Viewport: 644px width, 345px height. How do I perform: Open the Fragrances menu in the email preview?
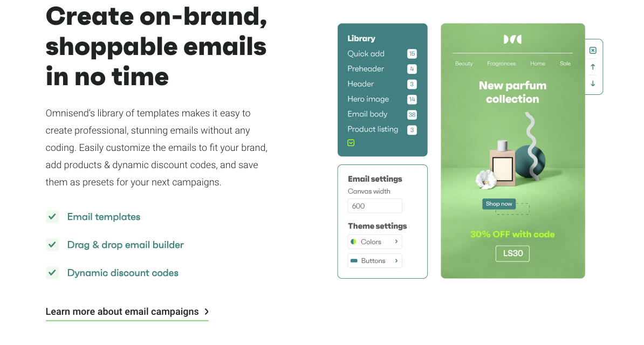501,64
